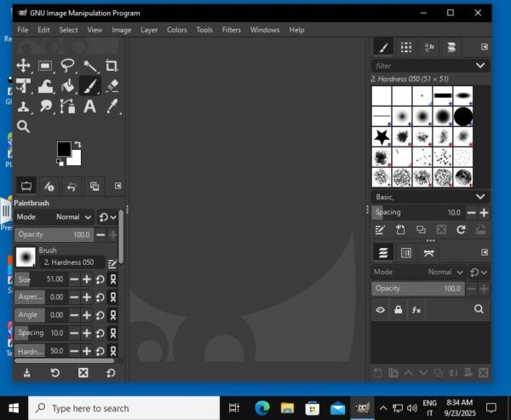Select the Eraser tool

[x=112, y=86]
